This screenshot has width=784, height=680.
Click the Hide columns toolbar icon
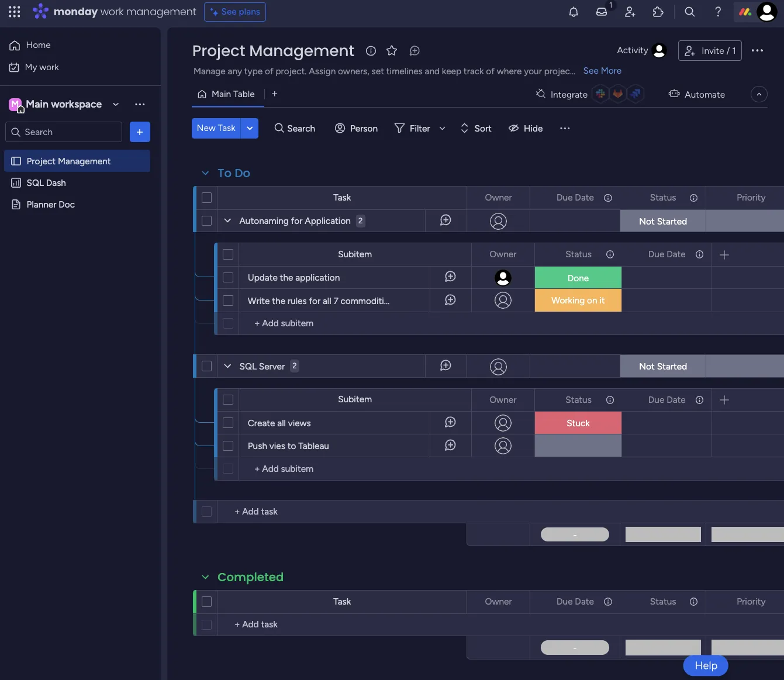(526, 128)
